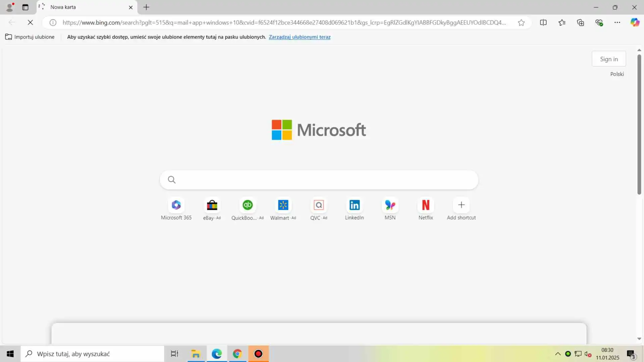
Task: Click Add shortcut plus button
Action: tap(461, 205)
